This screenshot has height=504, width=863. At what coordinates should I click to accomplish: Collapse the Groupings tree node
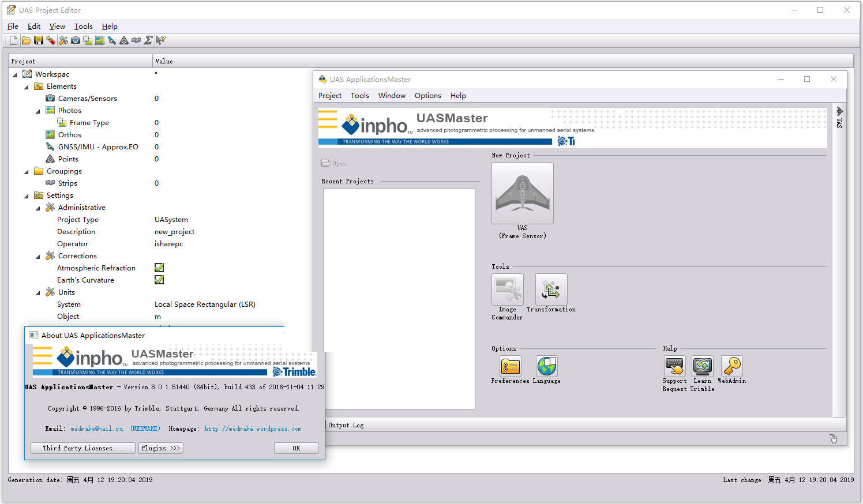[x=27, y=172]
